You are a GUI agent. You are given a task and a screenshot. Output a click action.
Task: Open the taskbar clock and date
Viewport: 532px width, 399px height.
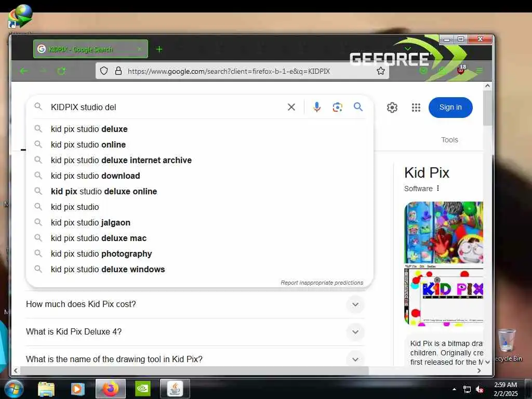506,389
